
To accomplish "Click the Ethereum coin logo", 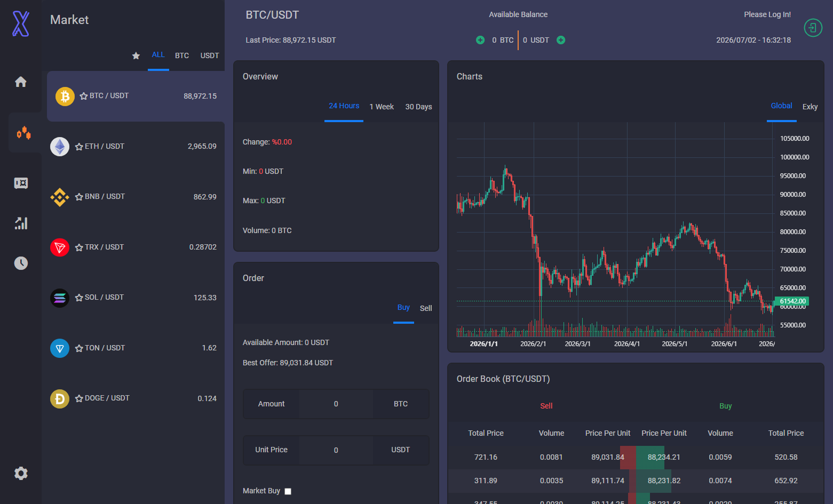I will click(x=60, y=147).
